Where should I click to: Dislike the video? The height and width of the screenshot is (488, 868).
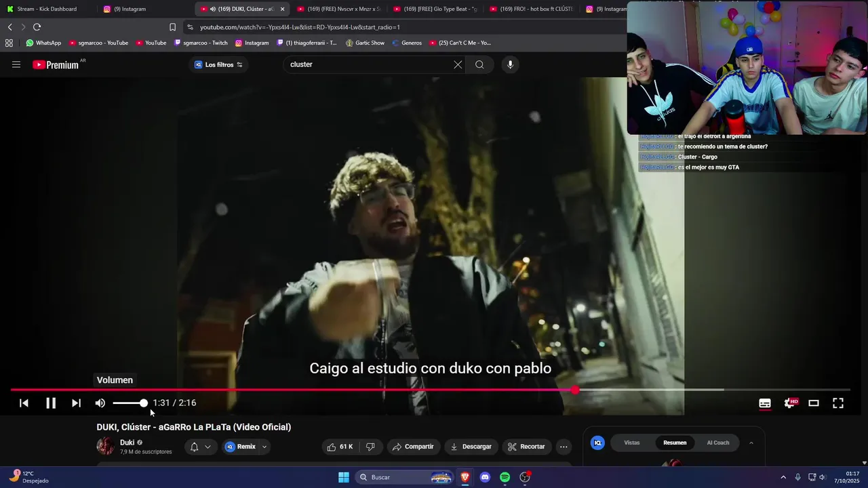(370, 447)
